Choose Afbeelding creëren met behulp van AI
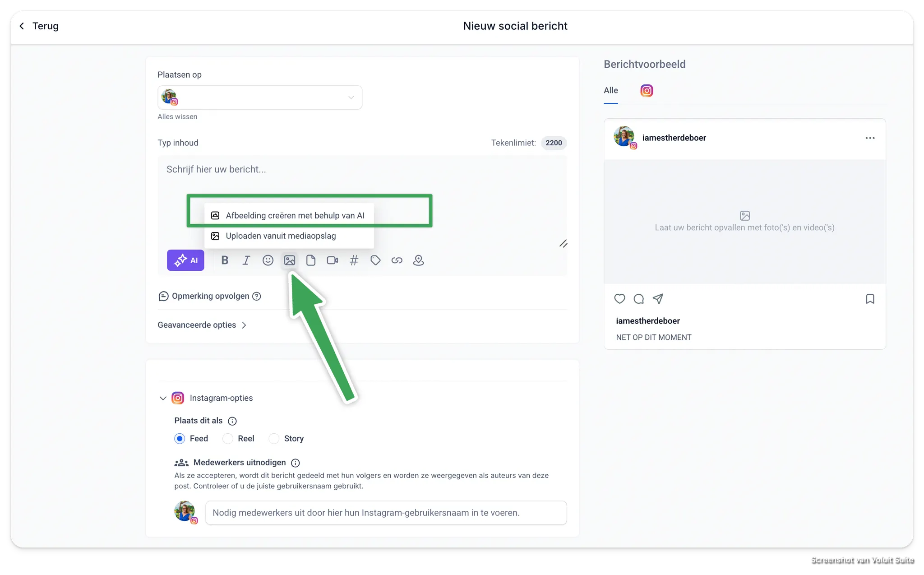Image resolution: width=924 pixels, height=575 pixels. tap(295, 216)
